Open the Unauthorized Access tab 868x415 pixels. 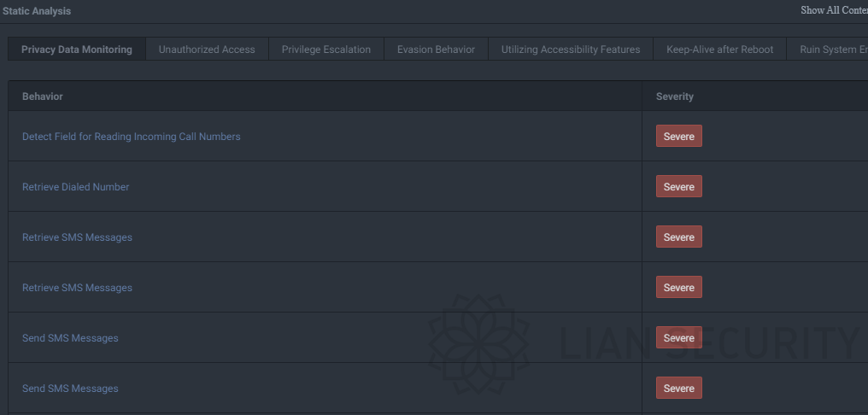[x=207, y=50]
